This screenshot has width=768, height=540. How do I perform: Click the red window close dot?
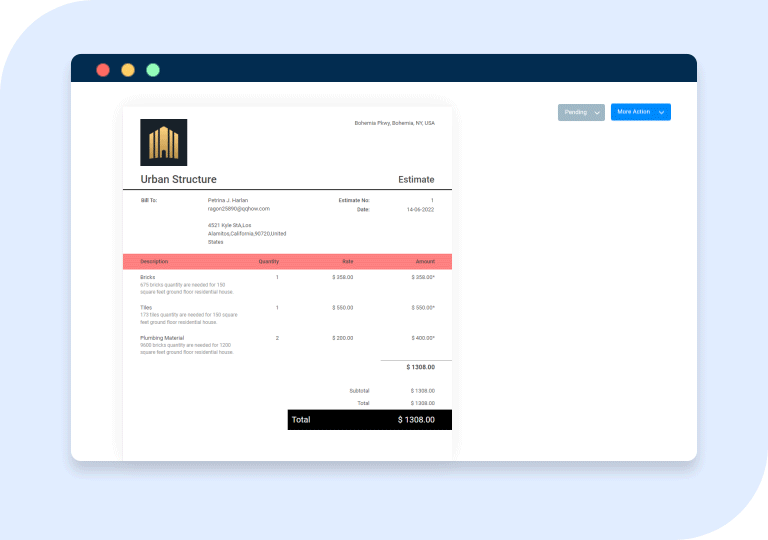pyautogui.click(x=103, y=70)
